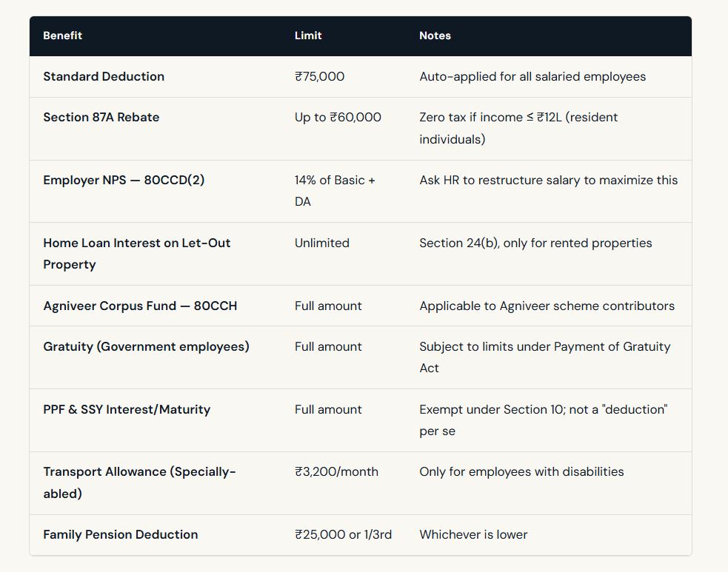Screen dimensions: 728x572
Task: Select the Section 87A Rebate label
Action: (x=101, y=117)
